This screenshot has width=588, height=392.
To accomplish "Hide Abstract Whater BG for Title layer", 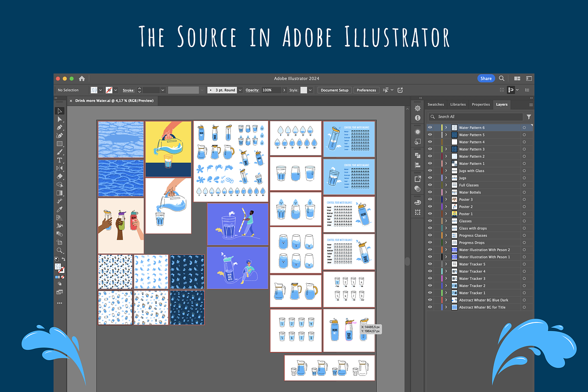I will 430,307.
